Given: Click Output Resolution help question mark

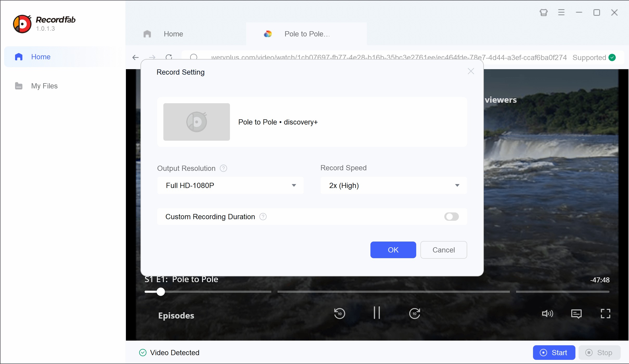Looking at the screenshot, I should coord(223,168).
